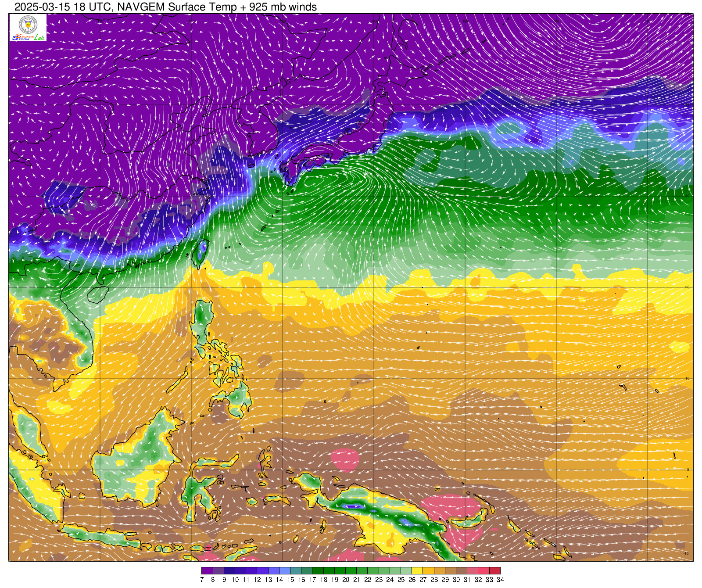The image size is (702, 588).
Task: Click the circular university seal emblem
Action: coord(28,25)
